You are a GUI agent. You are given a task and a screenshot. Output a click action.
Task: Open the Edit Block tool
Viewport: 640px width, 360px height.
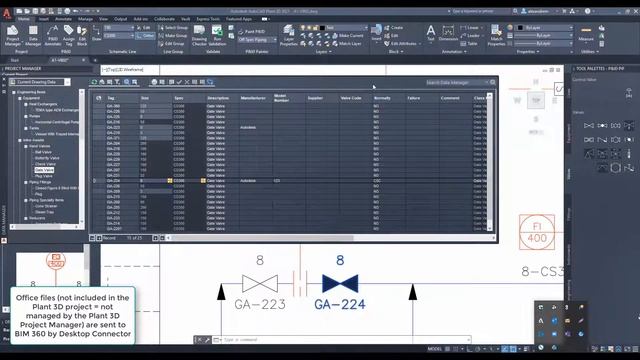pyautogui.click(x=82, y=35)
